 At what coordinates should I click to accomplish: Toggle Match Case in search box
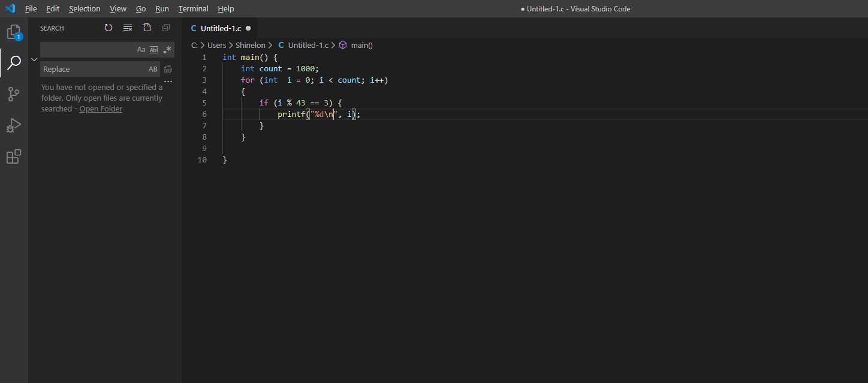[x=141, y=50]
